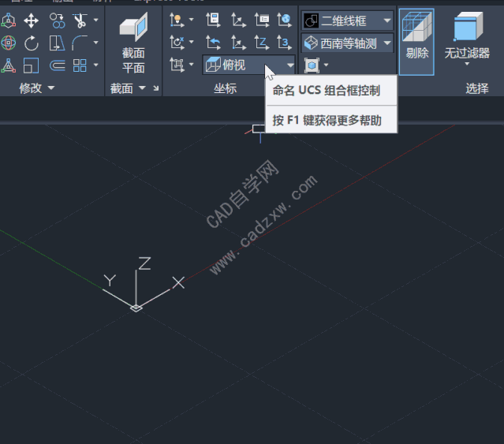Open Array tool flyout arrow
The height and width of the screenshot is (444, 504).
pos(95,65)
